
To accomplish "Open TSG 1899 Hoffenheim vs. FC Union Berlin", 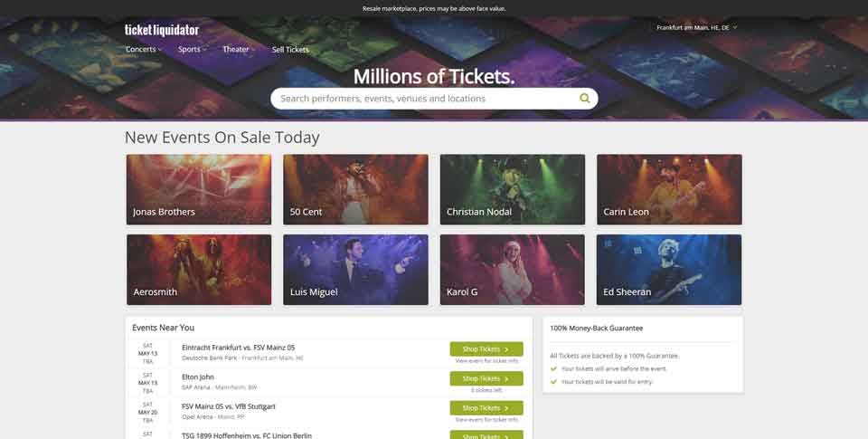I will pyautogui.click(x=246, y=435).
